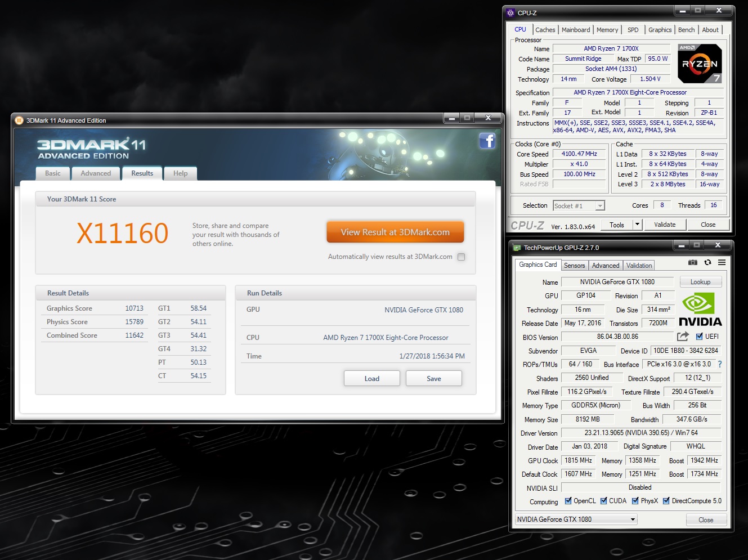Open the Caches tab in CPU-Z
This screenshot has height=560, width=748.
pos(545,30)
